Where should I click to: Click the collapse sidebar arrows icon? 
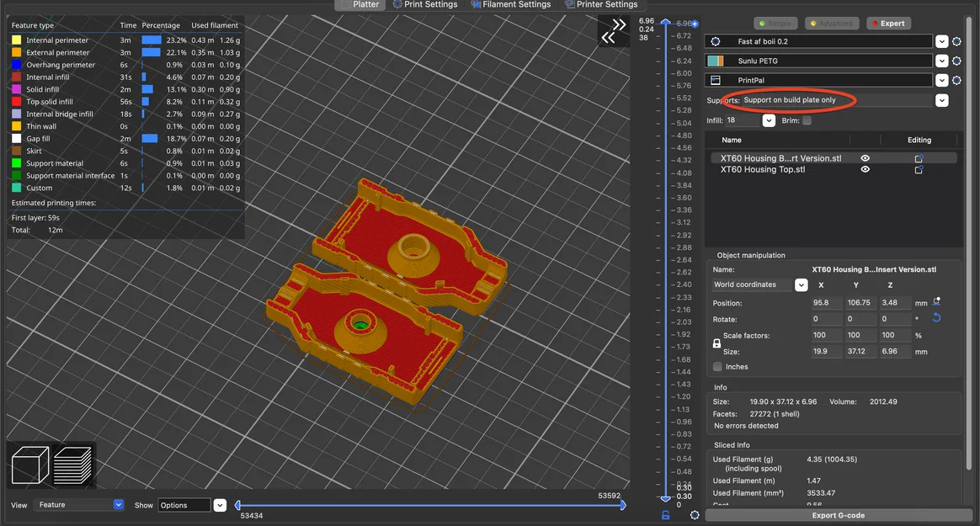613,31
